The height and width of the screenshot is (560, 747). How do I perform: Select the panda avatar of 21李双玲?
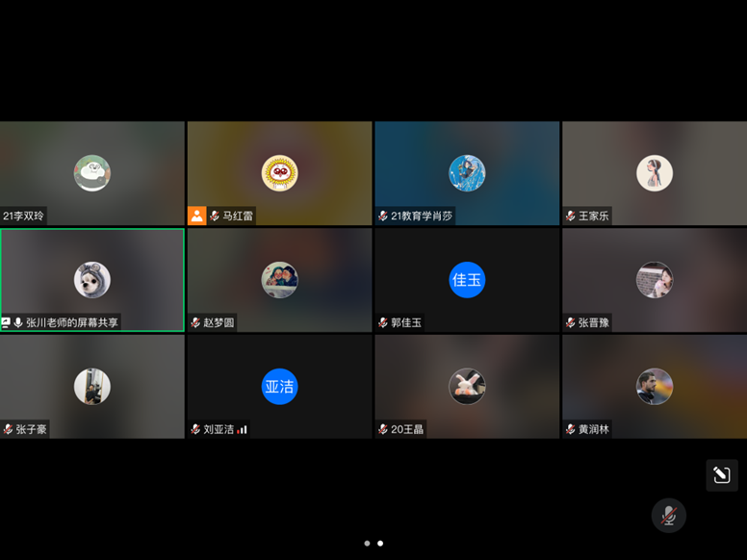(92, 173)
